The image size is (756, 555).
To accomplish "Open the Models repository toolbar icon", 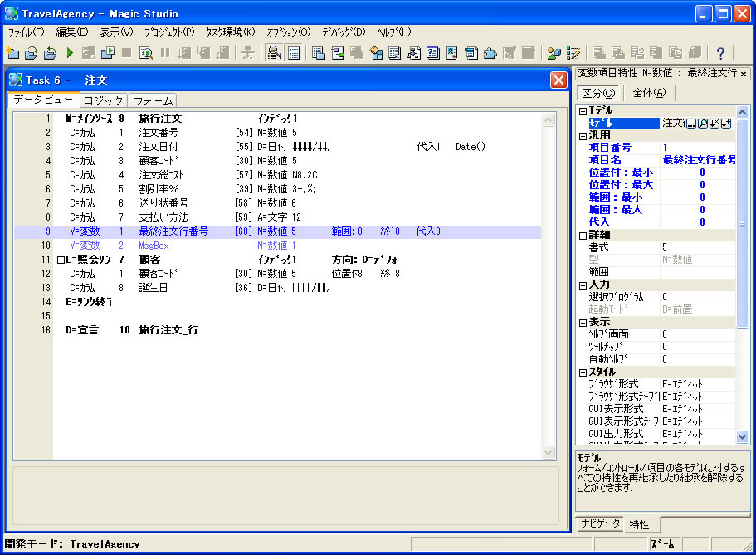I will pos(318,52).
